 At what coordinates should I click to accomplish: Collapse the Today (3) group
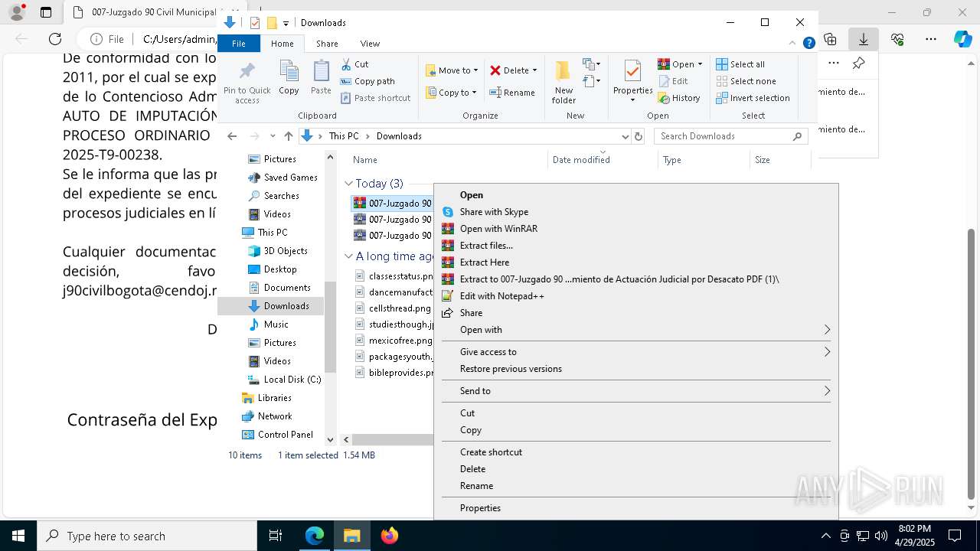pyautogui.click(x=348, y=184)
